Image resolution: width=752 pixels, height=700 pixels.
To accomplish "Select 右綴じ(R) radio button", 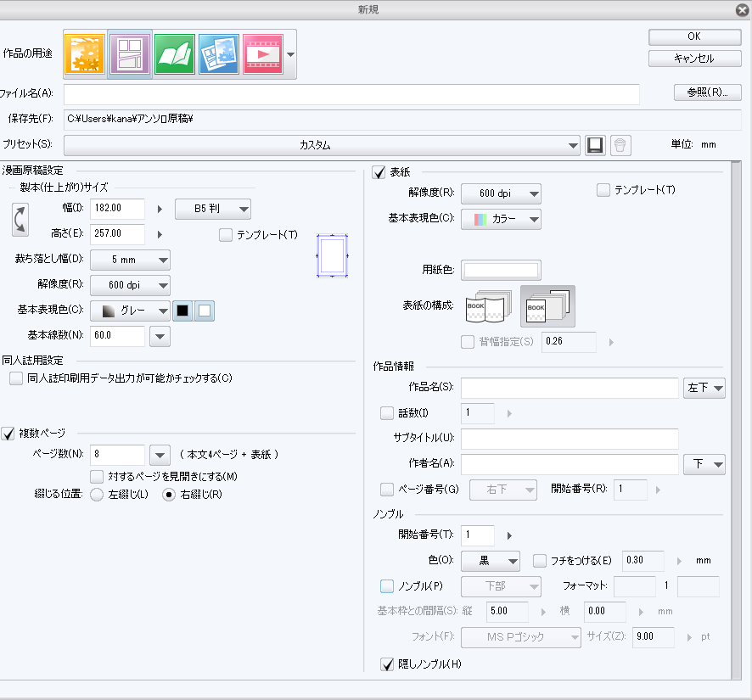I will coord(169,495).
